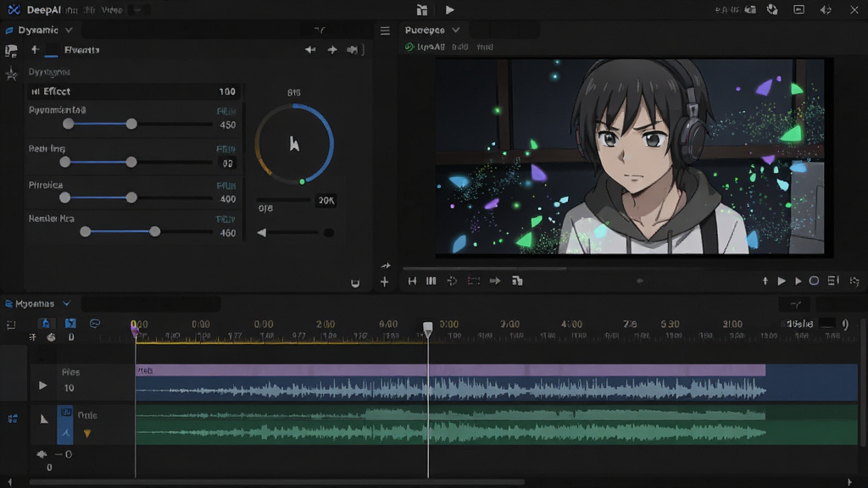Click the Pyuomienta8 value field 450
Image resolution: width=868 pixels, height=488 pixels.
pos(227,125)
